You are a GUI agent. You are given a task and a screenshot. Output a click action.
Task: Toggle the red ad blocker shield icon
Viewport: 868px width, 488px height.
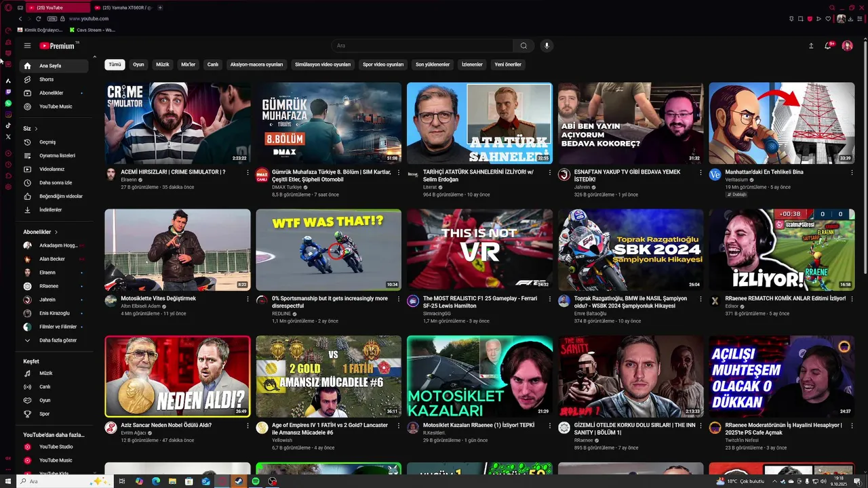coord(810,18)
